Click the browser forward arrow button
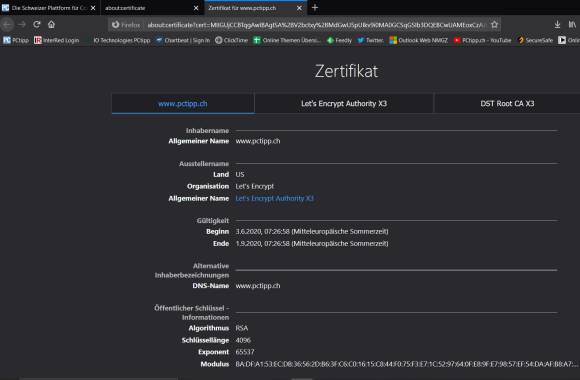The width and height of the screenshot is (580, 380). [x=22, y=24]
